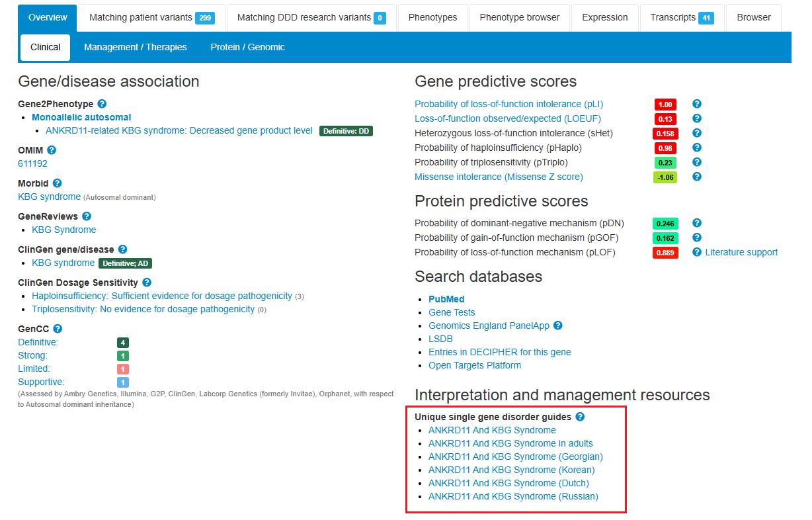
Task: Click help icon for pDN probability row
Action: [x=696, y=223]
